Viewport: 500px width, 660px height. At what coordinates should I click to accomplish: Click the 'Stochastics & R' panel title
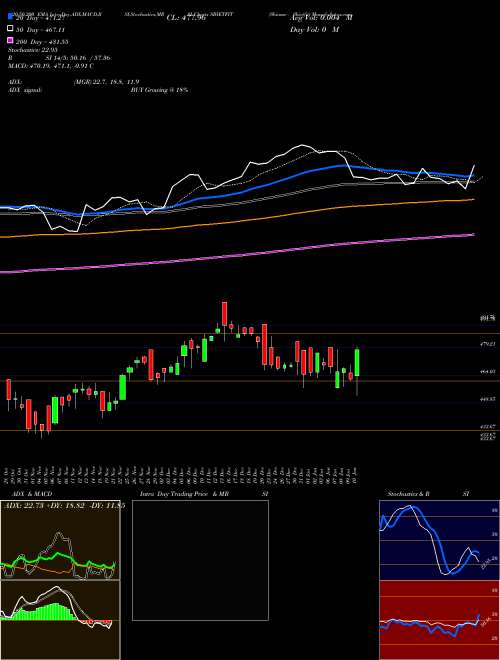point(409,494)
